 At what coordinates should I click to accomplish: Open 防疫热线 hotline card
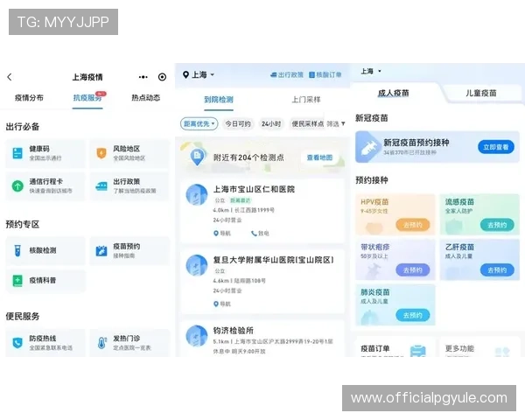[x=45, y=343]
